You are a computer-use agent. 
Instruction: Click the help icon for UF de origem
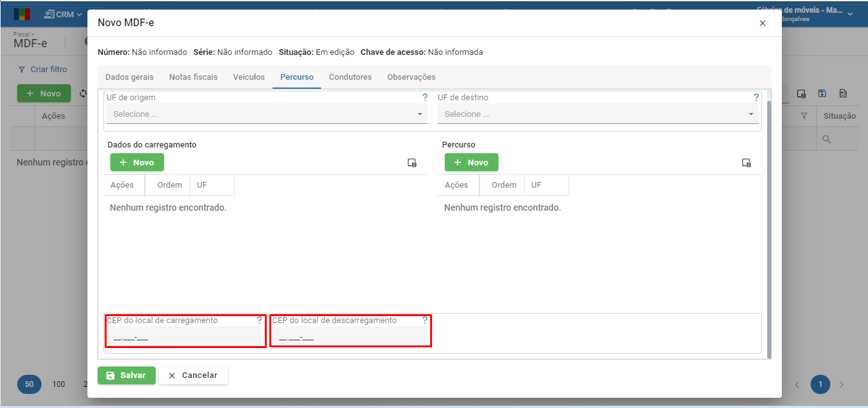[424, 98]
